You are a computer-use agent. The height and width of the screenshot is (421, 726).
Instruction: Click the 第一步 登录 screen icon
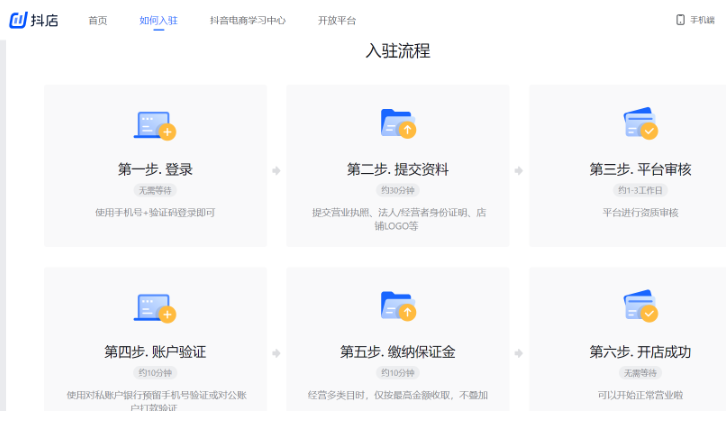[x=155, y=125]
